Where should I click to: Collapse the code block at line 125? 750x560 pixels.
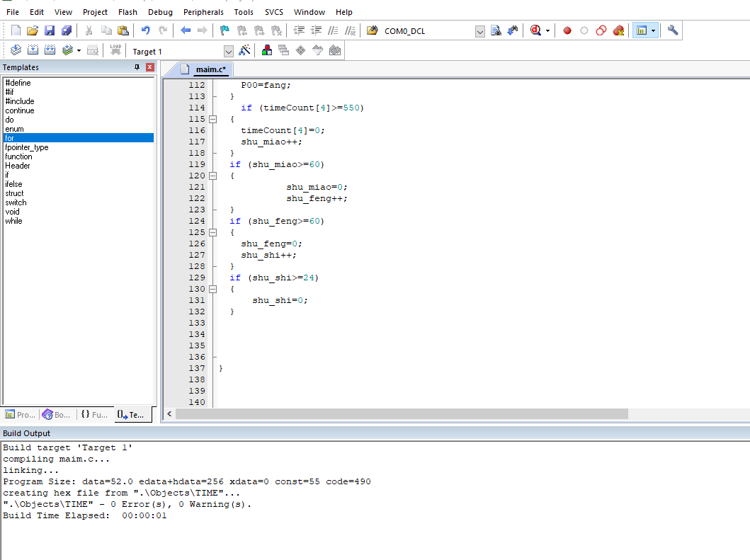coord(213,232)
